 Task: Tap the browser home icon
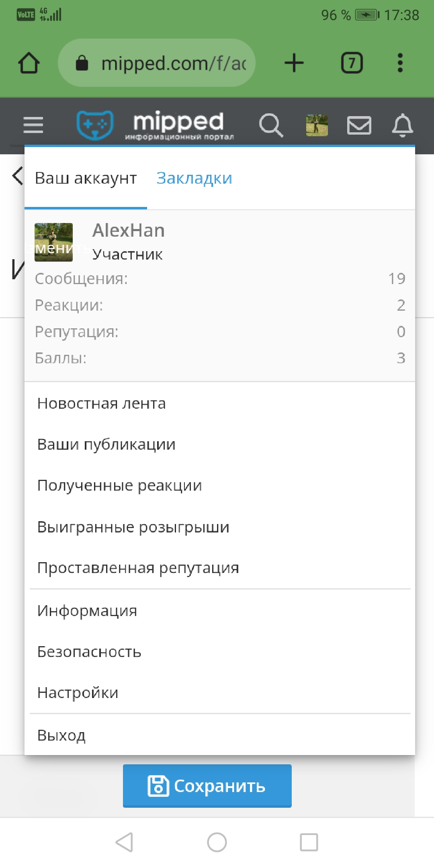click(x=29, y=63)
